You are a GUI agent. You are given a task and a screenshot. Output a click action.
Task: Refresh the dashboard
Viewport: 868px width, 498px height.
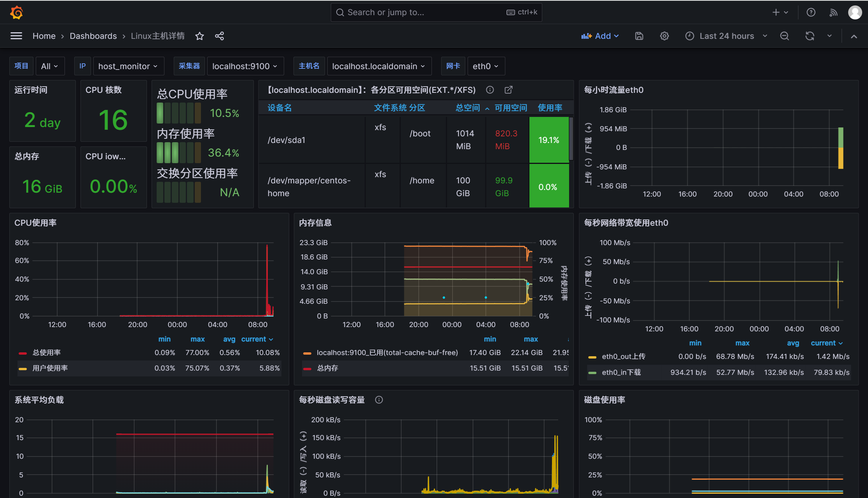(x=810, y=36)
